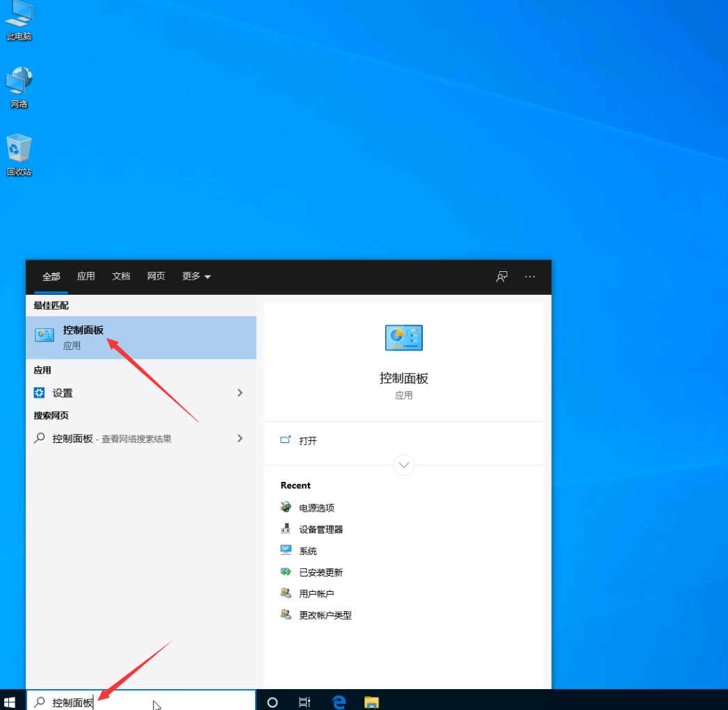The image size is (728, 710).
Task: Click the feedback person icon in search header
Action: pyautogui.click(x=502, y=277)
